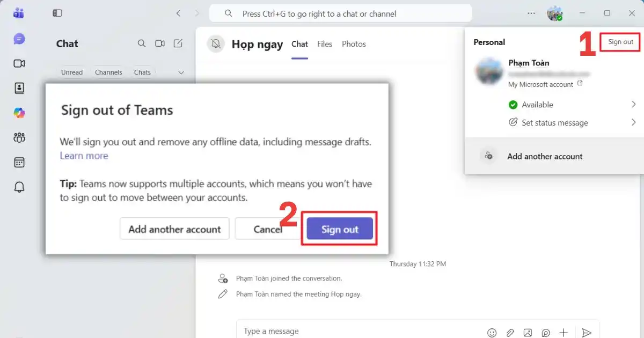Expand the Available status options
This screenshot has width=644, height=338.
(634, 104)
